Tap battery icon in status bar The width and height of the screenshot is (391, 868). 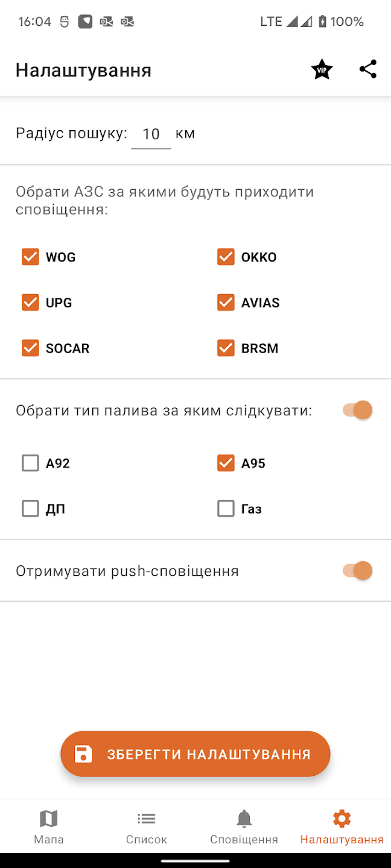323,22
